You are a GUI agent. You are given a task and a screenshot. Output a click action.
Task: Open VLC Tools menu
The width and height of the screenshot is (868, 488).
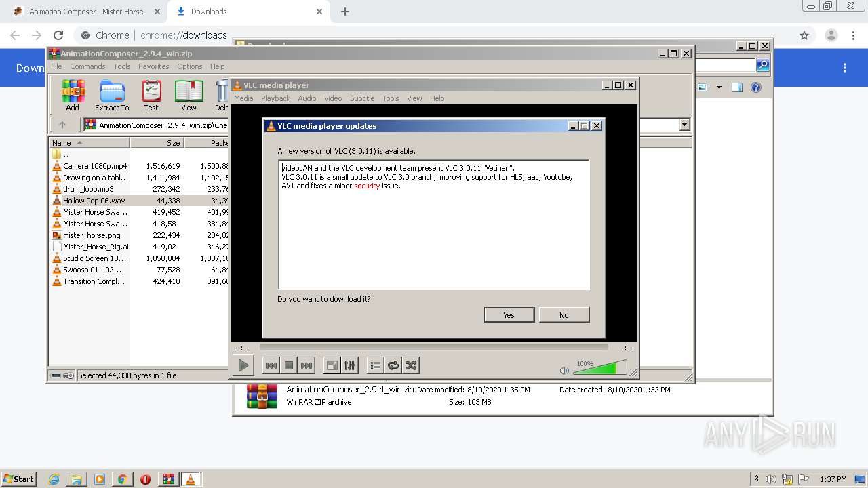[x=391, y=98]
